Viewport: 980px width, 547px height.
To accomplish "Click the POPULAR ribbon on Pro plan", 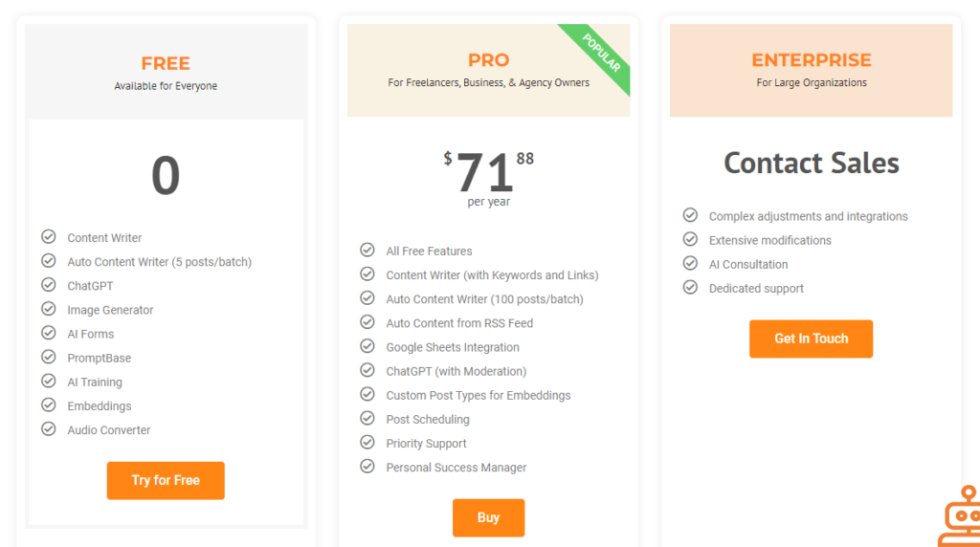I will pos(600,54).
